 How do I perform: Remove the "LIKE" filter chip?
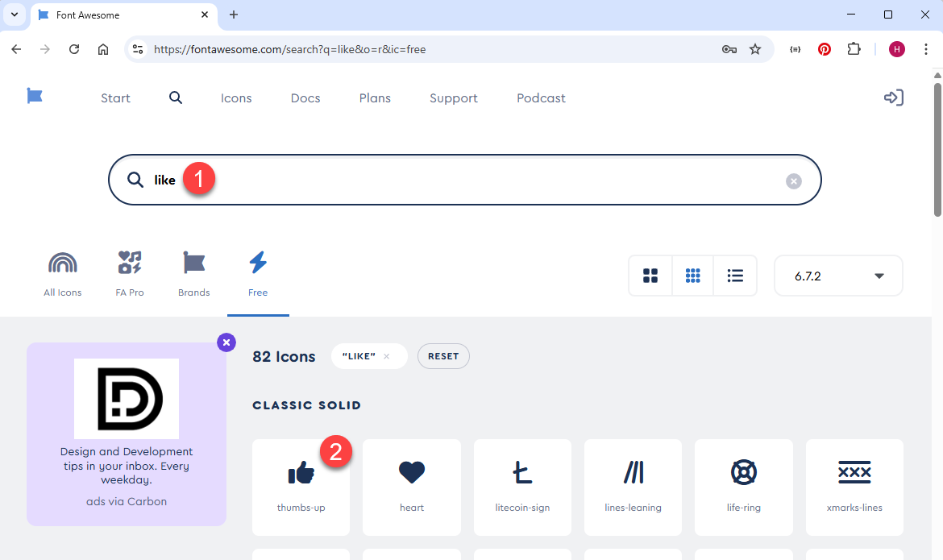tap(387, 356)
